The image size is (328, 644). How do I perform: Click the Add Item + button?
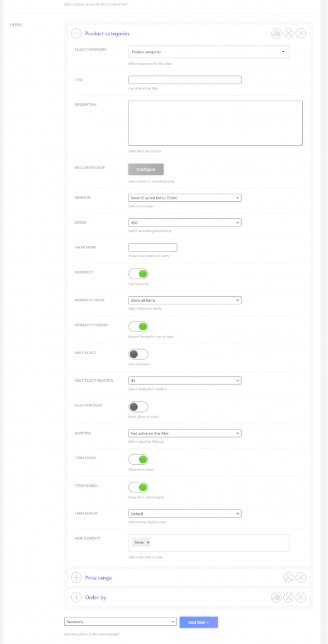[198, 622]
